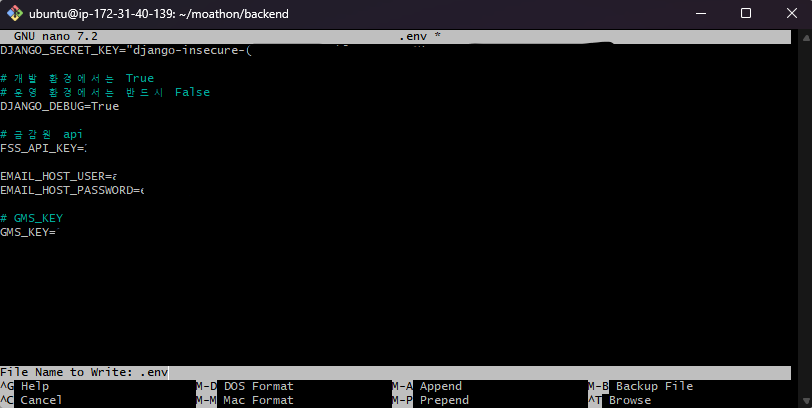Click the DJANGO_DEBUG=True line
The height and width of the screenshot is (408, 812).
pyautogui.click(x=59, y=106)
